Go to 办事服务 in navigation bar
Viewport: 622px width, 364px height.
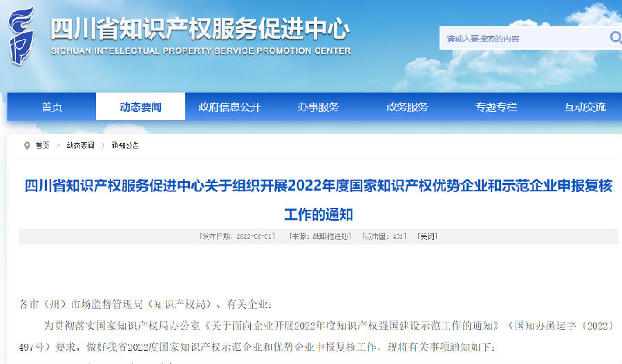click(x=319, y=107)
